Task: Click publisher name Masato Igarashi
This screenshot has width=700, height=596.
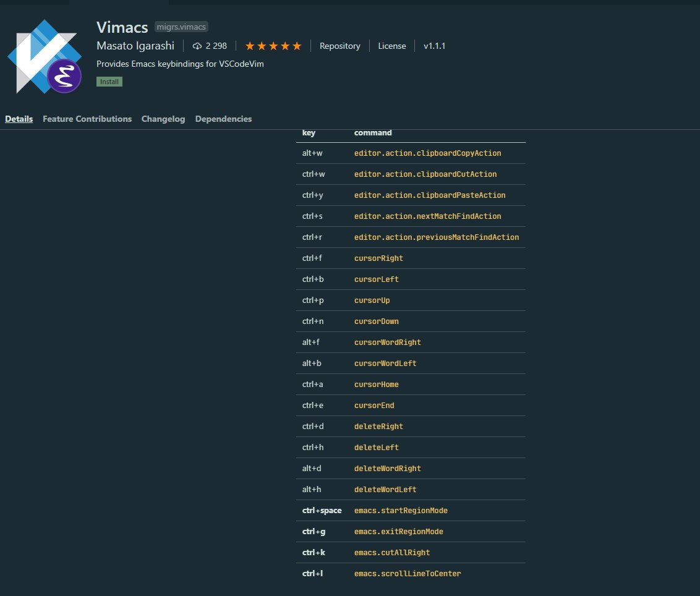Action: click(x=135, y=46)
